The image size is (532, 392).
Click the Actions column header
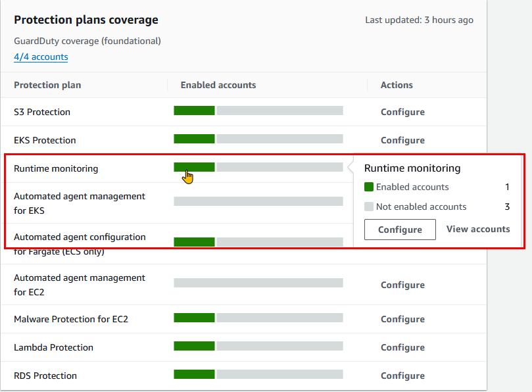point(397,85)
